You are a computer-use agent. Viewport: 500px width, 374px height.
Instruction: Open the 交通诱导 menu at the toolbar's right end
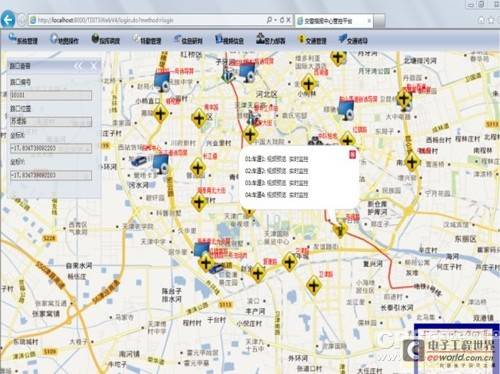coord(353,40)
